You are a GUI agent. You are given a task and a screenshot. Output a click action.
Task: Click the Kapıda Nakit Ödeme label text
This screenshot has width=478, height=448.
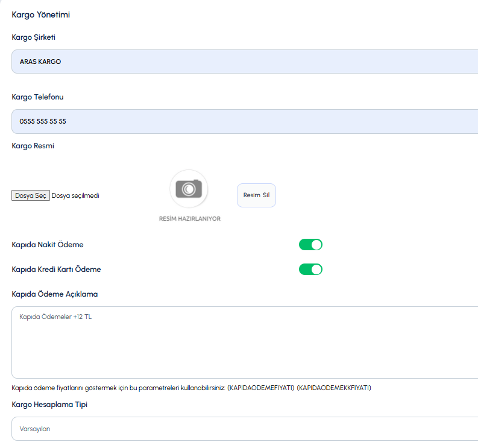[48, 245]
